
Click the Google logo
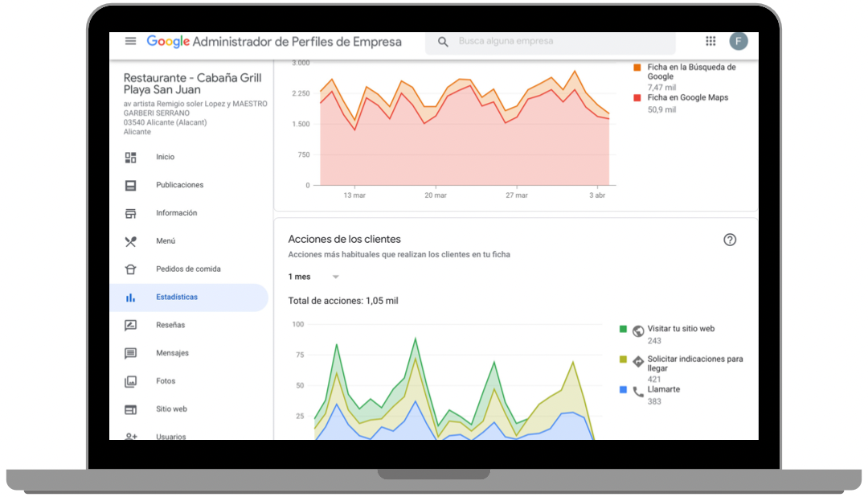pyautogui.click(x=168, y=42)
